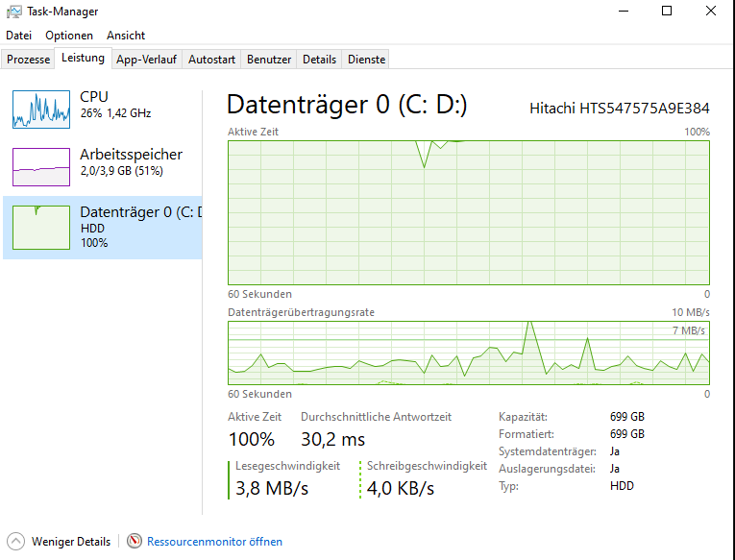Click the 7 MB/s marker label in graph
This screenshot has height=560, width=735.
pos(689,330)
